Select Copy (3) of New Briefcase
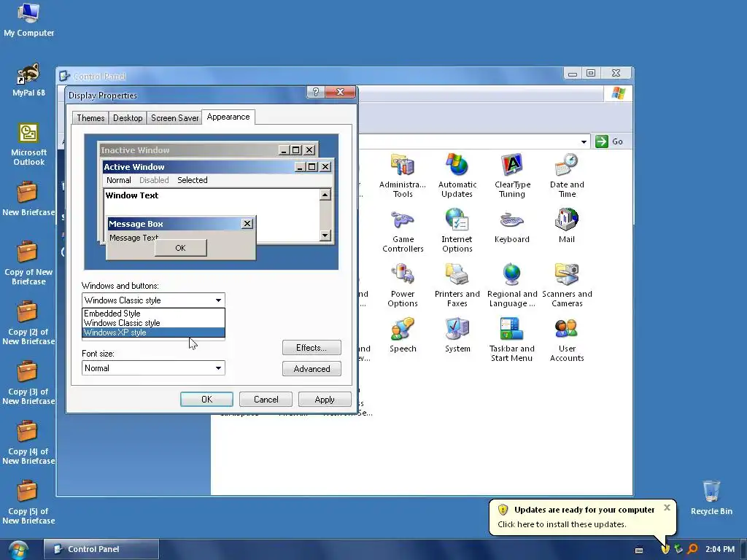747x560 pixels. 28,384
